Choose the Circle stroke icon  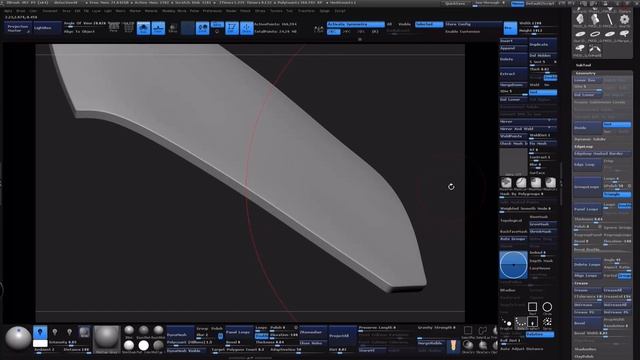(x=547, y=307)
